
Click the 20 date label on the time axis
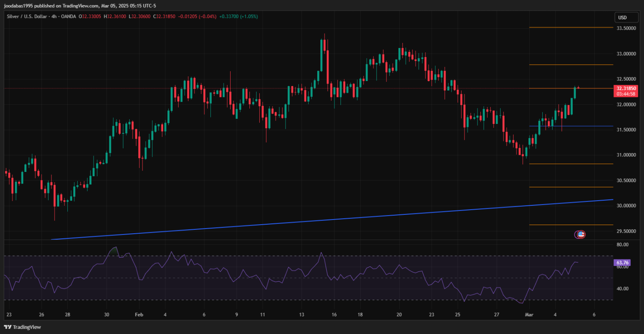(398, 315)
